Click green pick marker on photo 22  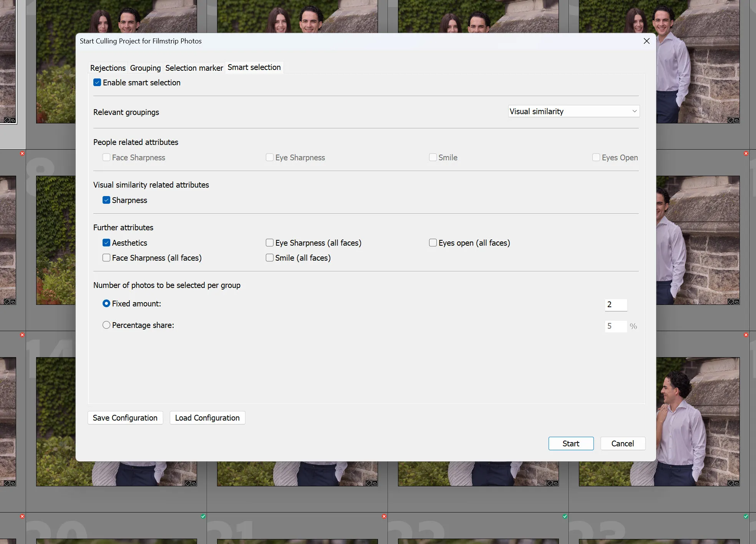(565, 516)
